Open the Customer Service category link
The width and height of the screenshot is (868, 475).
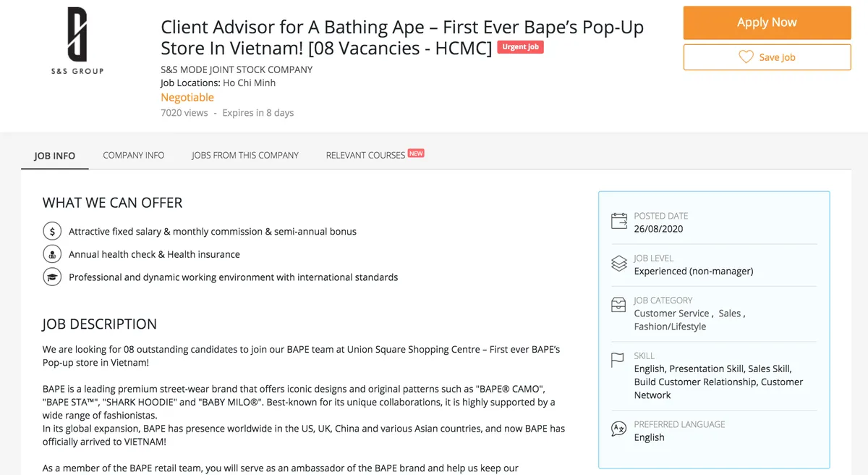pos(671,314)
